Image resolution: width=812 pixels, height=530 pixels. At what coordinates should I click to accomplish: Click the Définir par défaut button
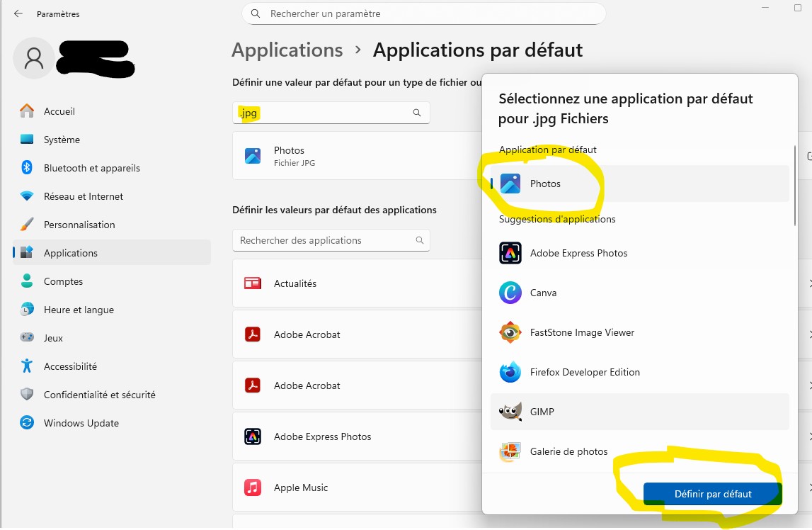[x=712, y=494]
